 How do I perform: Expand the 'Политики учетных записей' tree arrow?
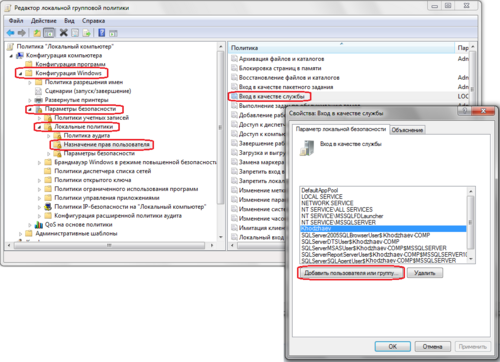pos(39,118)
